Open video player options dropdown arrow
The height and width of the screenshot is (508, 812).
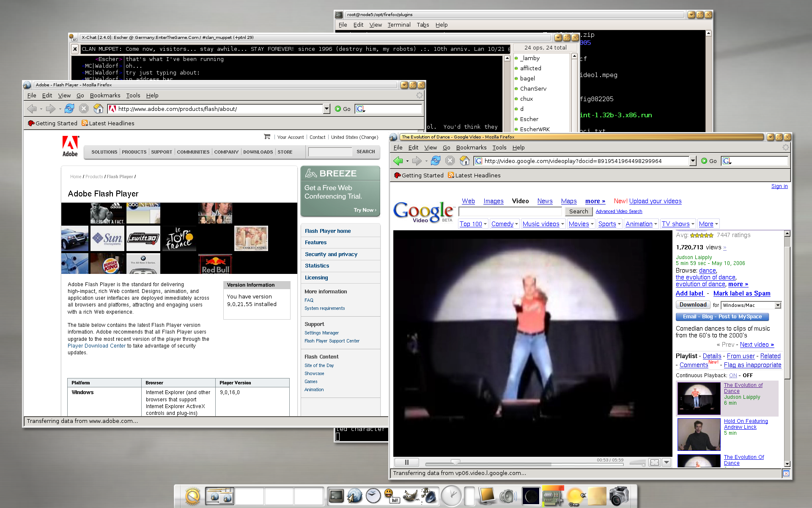(x=667, y=462)
